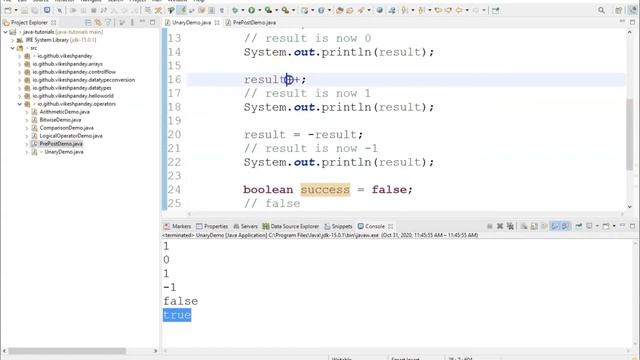Screen dimensions: 640x360
Task: Click the Remove All Terminated Launches icon
Action: [x=510, y=226]
